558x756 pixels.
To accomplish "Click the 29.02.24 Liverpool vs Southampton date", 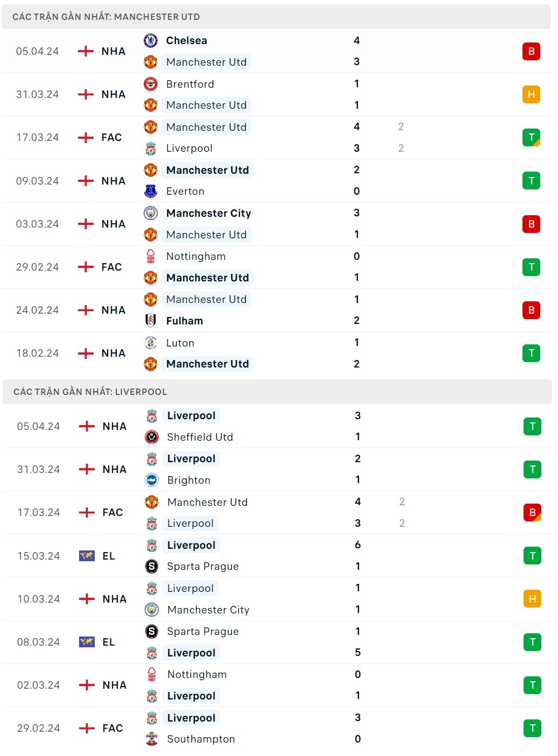I will point(39,728).
